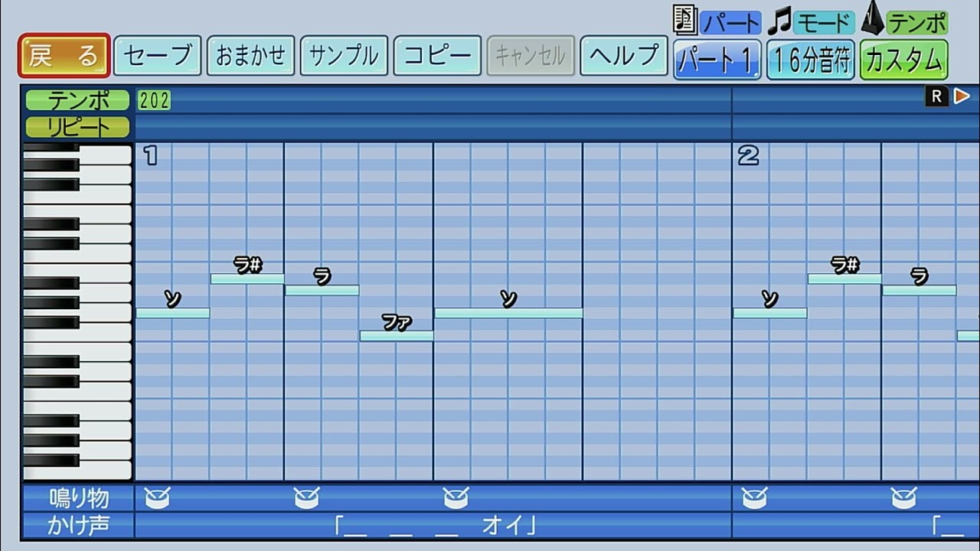This screenshot has height=551, width=980.
Task: Select second drum icon in measure 1
Action: (306, 498)
